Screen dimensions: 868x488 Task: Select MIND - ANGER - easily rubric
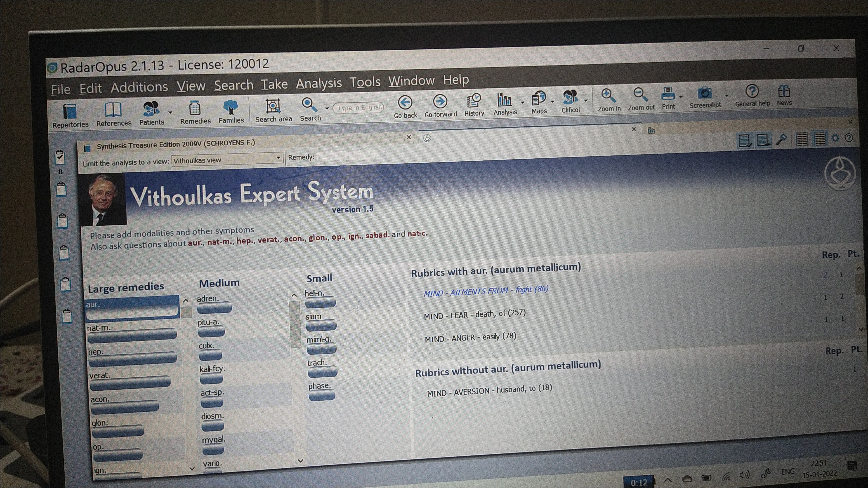[470, 338]
